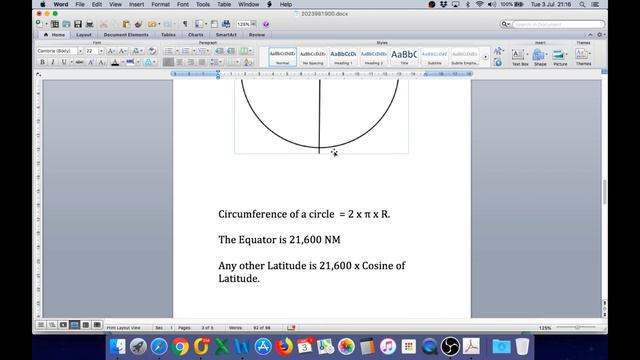The width and height of the screenshot is (640, 360).
Task: Click the text highlight color icon
Action: 130,62
